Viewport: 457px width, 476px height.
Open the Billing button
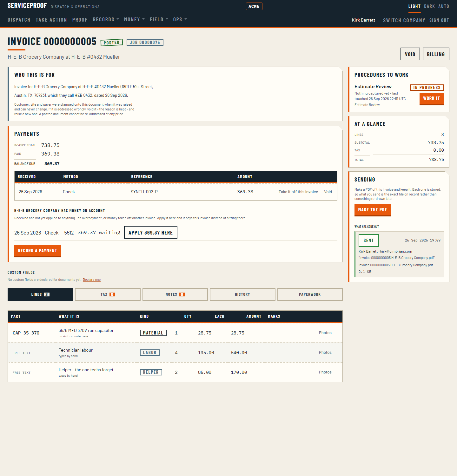[436, 54]
